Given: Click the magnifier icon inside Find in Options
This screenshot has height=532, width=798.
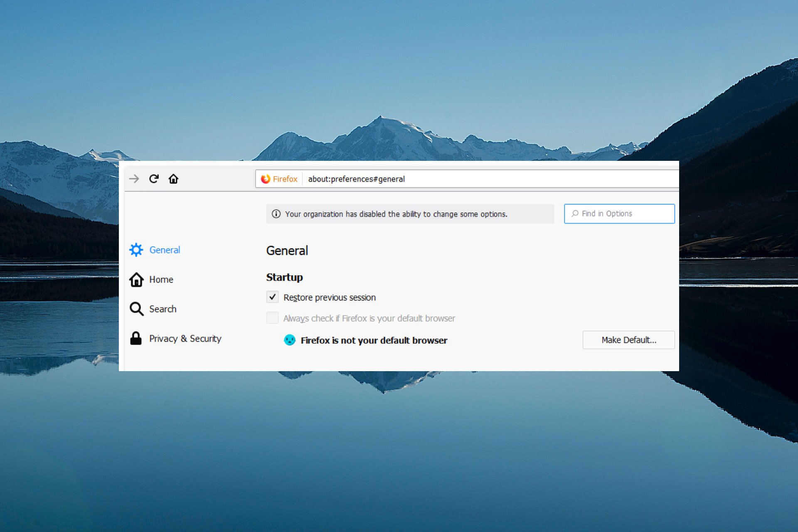Looking at the screenshot, I should click(x=575, y=213).
